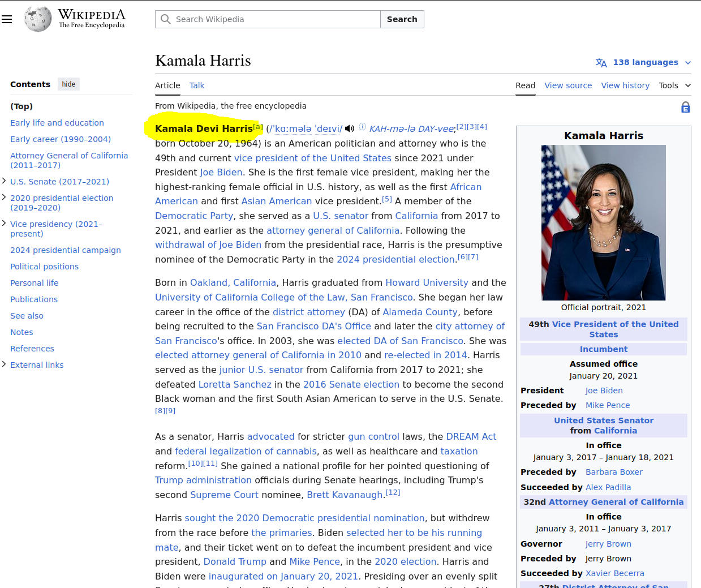The width and height of the screenshot is (701, 588).
Task: Open the DREAM Act link
Action: tap(471, 436)
